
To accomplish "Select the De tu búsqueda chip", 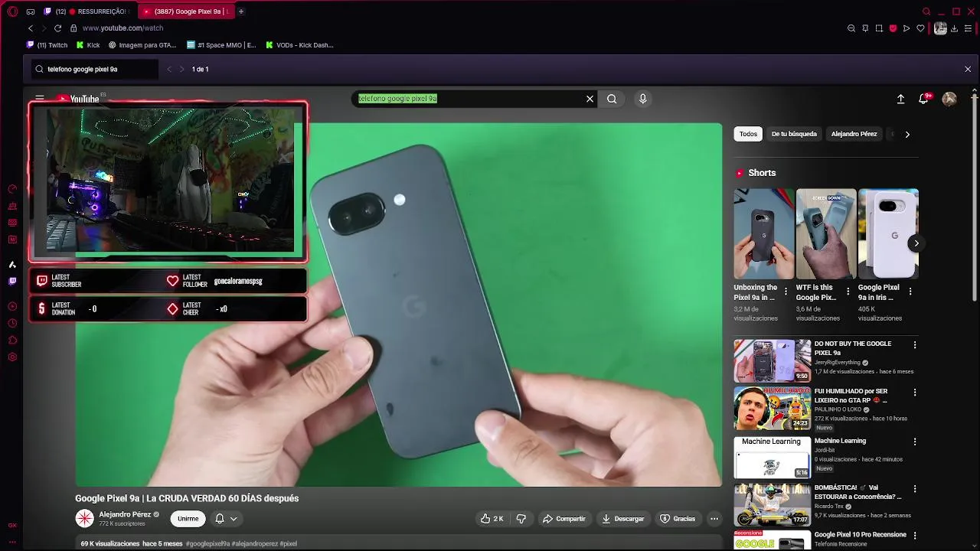I will 794,134.
